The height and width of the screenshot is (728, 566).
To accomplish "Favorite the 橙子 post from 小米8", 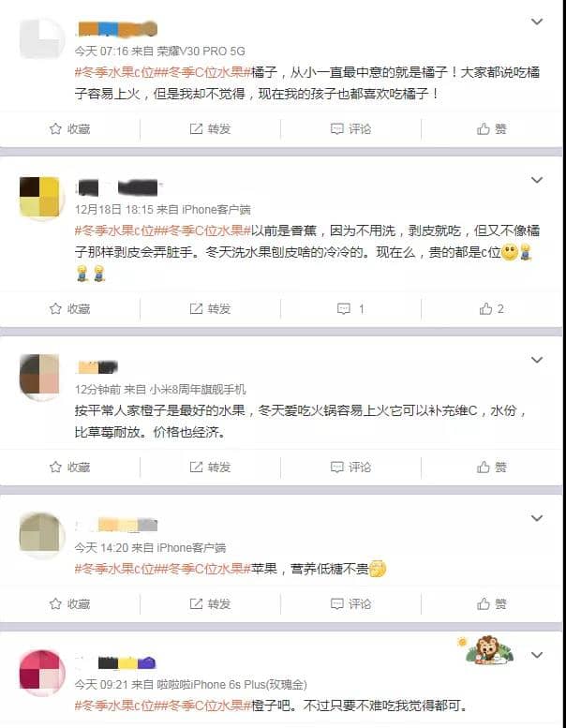I will (x=69, y=468).
